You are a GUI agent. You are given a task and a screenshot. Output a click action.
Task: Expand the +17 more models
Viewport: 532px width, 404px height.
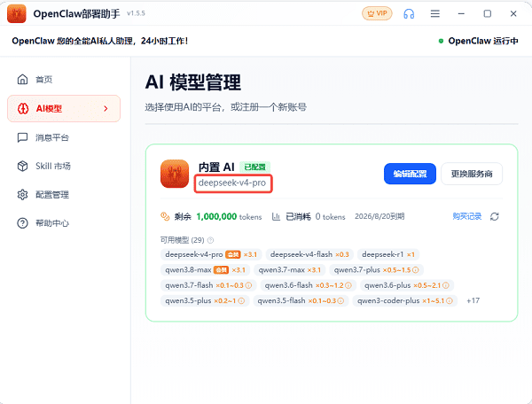pos(473,300)
